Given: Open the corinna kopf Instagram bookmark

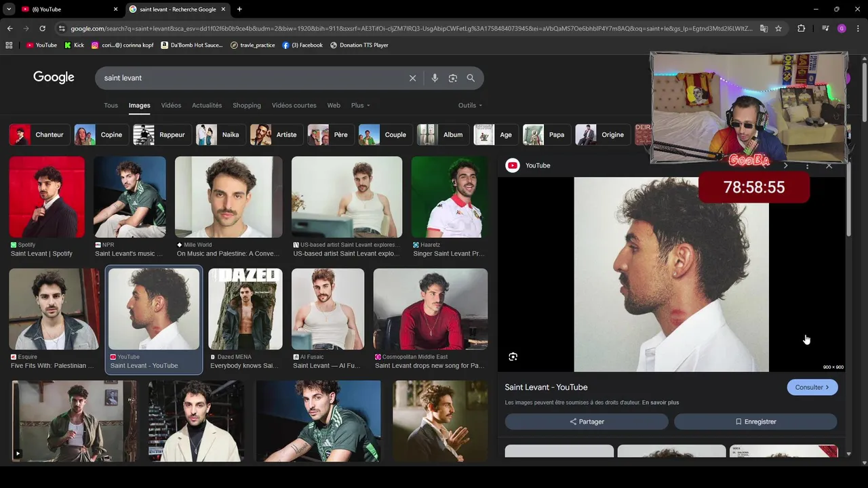Looking at the screenshot, I should (x=123, y=45).
